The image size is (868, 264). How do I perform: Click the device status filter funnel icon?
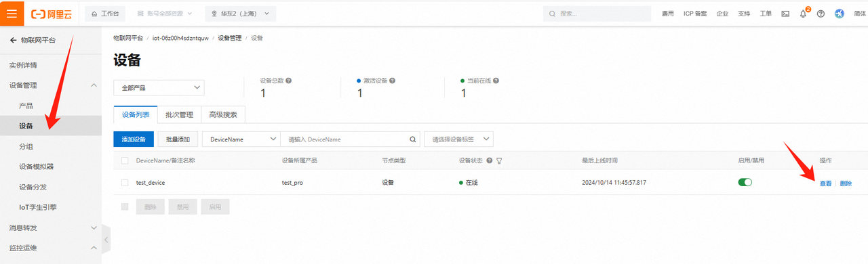pos(499,161)
